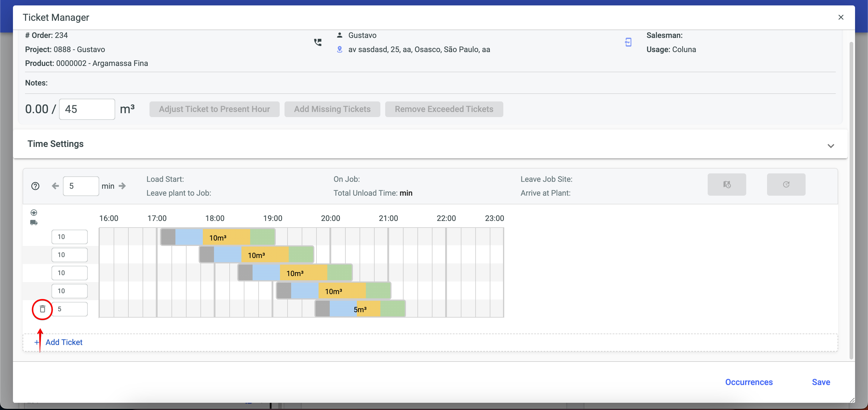The height and width of the screenshot is (410, 868).
Task: Click the truck icon above the ticket list
Action: pos(34,222)
